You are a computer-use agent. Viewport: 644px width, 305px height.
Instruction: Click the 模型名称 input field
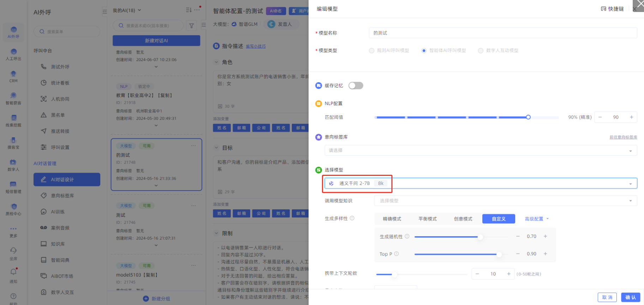[502, 33]
